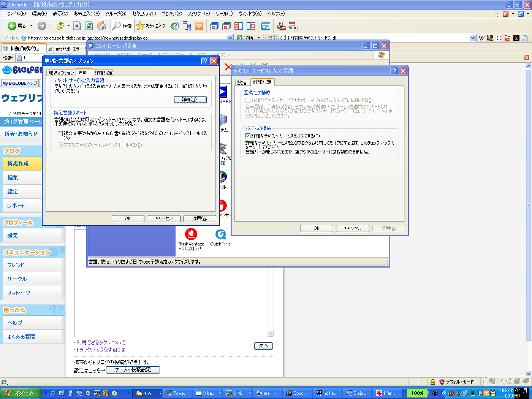
Task: Click the Amazon search engine icon
Action: pos(490,38)
